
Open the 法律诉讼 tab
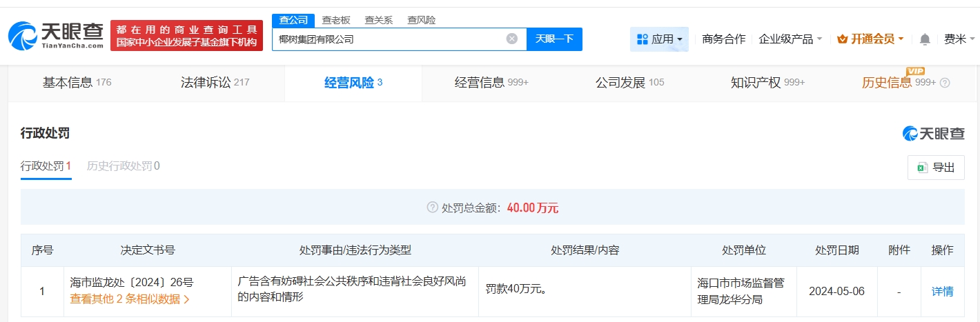click(x=215, y=83)
